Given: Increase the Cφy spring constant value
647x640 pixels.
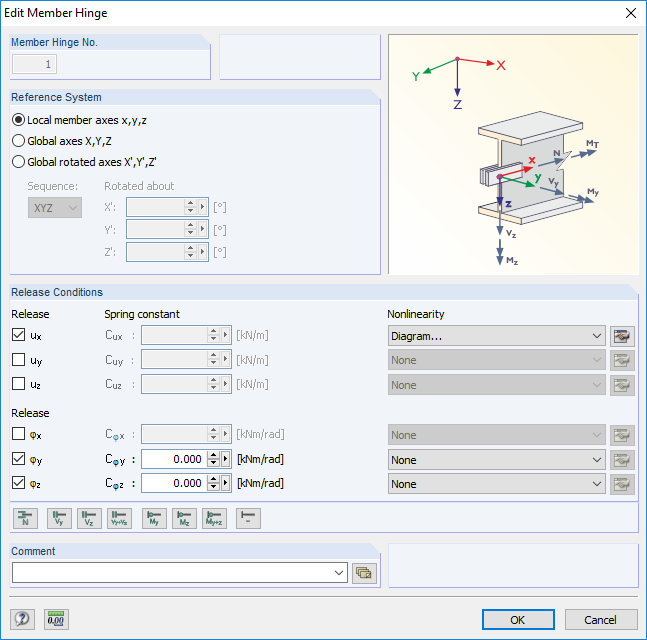Looking at the screenshot, I should pyautogui.click(x=213, y=455).
